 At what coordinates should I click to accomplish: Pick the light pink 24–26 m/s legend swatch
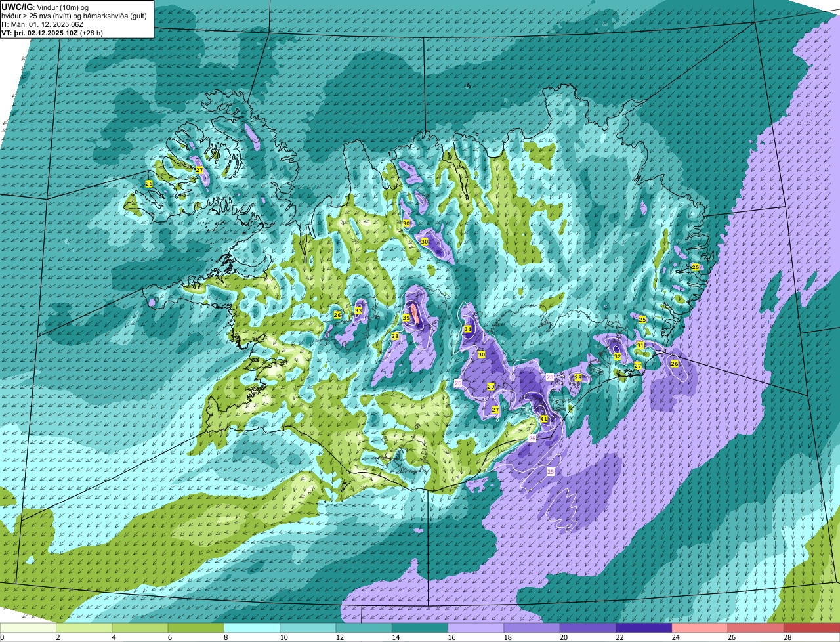[700, 628]
